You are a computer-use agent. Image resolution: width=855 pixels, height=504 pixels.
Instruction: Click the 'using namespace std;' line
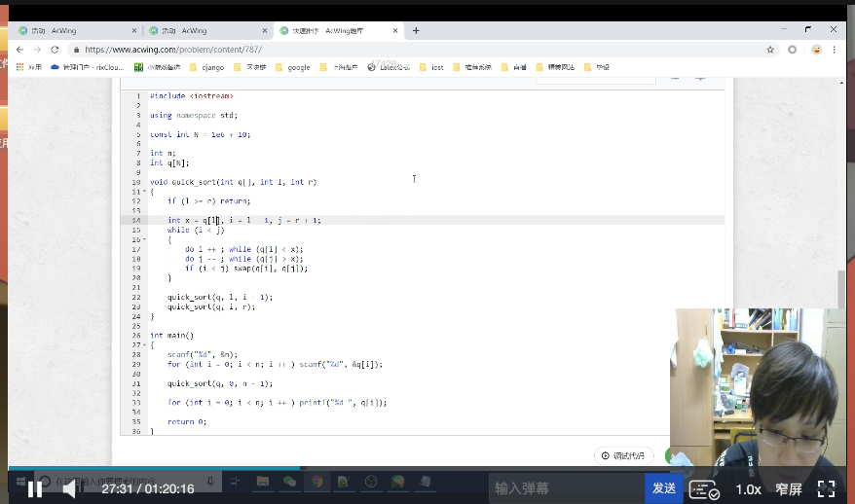click(194, 115)
